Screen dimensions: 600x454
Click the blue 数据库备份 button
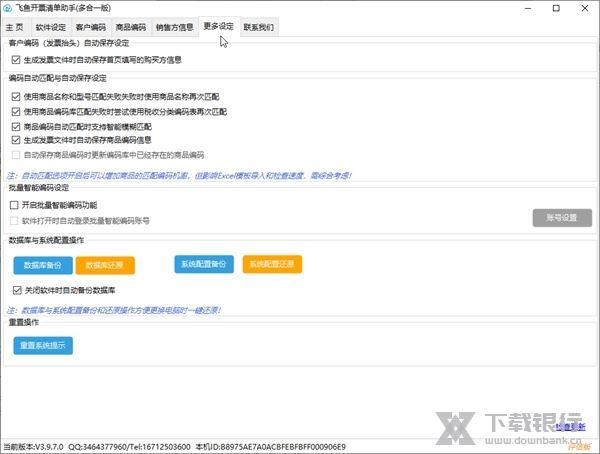point(43,265)
